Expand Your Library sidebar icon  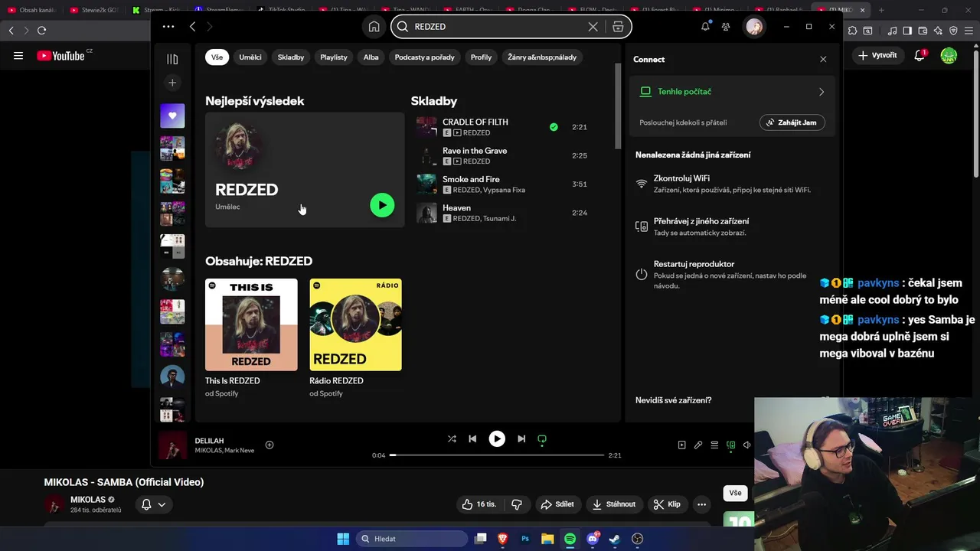(x=172, y=59)
